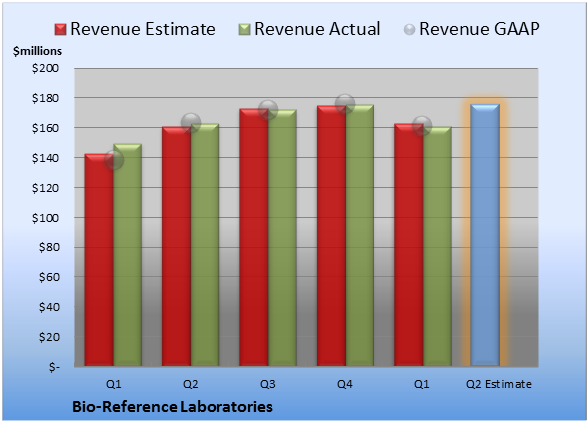588x422 pixels.
Task: Select the green Revenue Actual bar above Q3
Action: pos(282,238)
